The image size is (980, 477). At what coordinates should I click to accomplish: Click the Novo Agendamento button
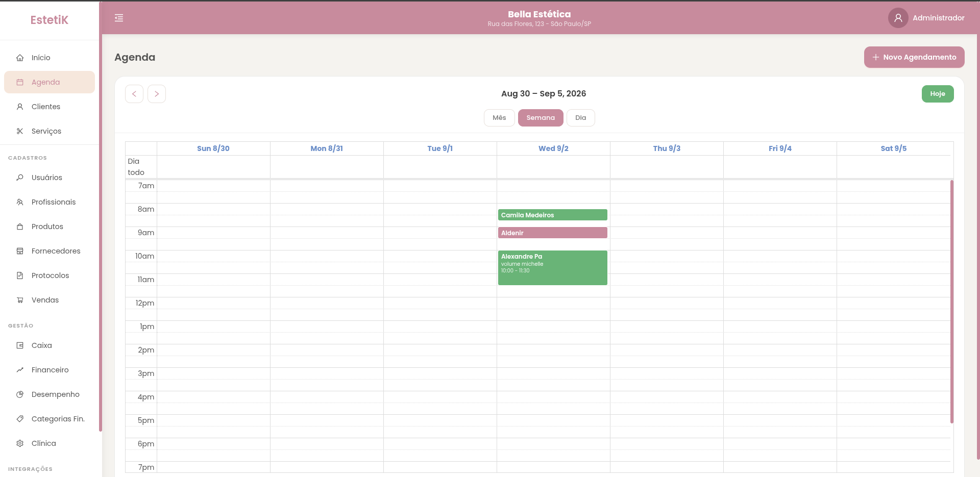pyautogui.click(x=914, y=57)
